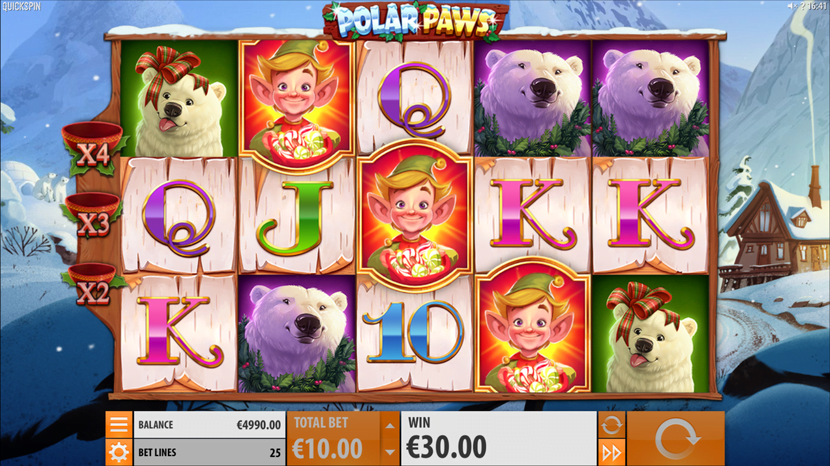Open the settings gear icon

119,453
